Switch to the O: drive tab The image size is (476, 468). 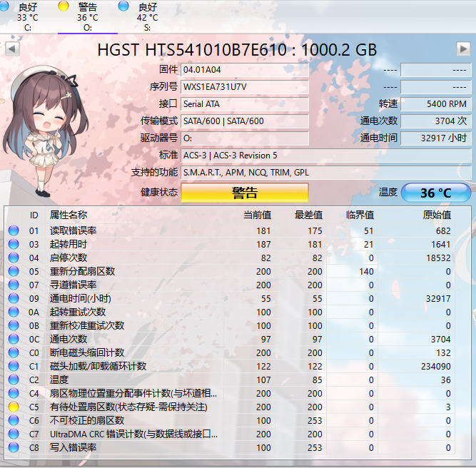click(88, 17)
